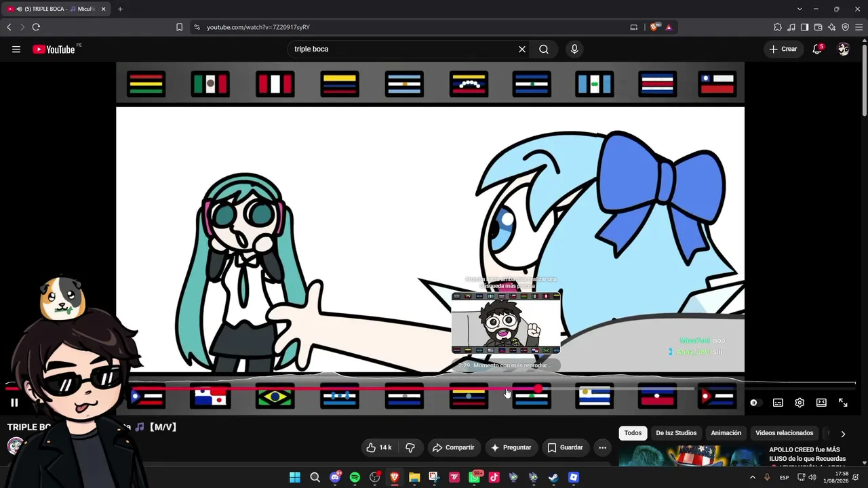Toggle subtitles on the video
The height and width of the screenshot is (488, 868).
[778, 403]
